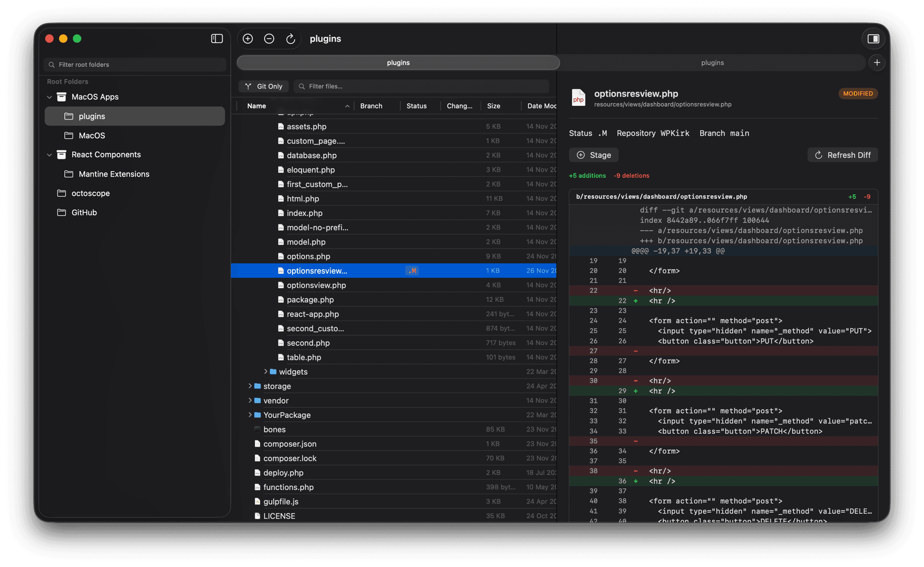Select the database.php file row
Image resolution: width=924 pixels, height=567 pixels.
[x=394, y=155]
